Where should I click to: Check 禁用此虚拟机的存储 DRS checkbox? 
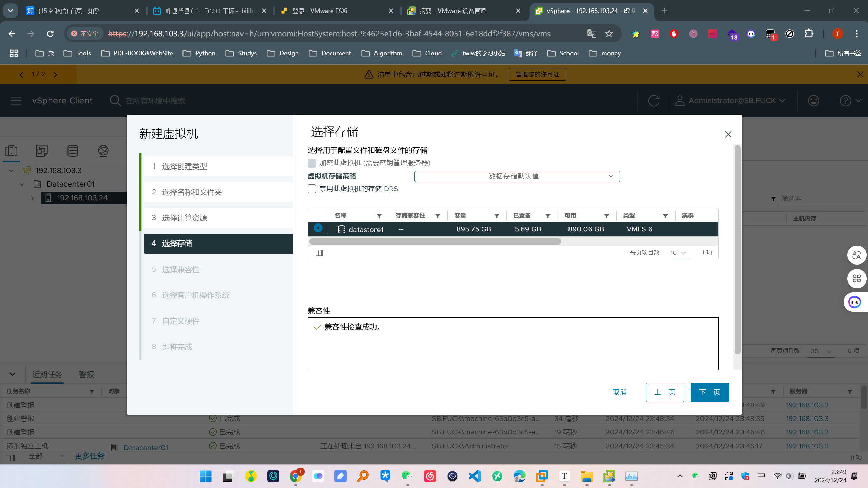312,189
